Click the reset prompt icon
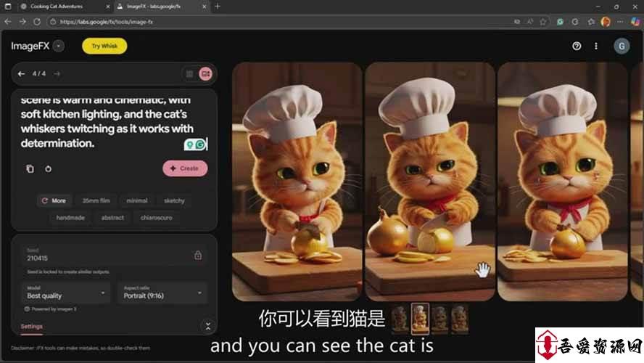Screen dimensions: 644x363 click(x=48, y=168)
